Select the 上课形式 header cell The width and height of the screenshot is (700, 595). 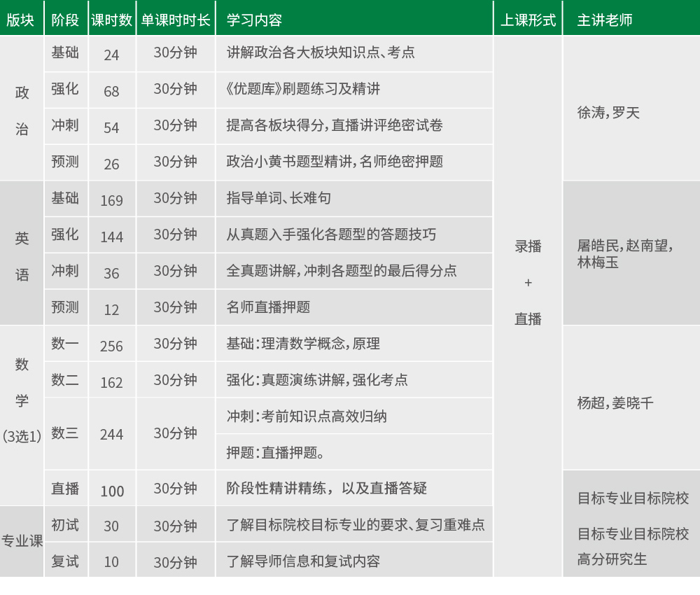tap(528, 20)
